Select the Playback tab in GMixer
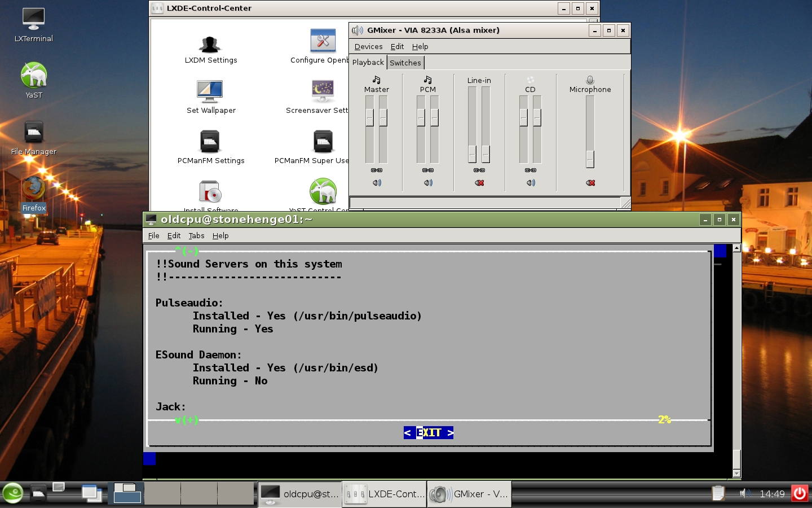 click(x=368, y=62)
